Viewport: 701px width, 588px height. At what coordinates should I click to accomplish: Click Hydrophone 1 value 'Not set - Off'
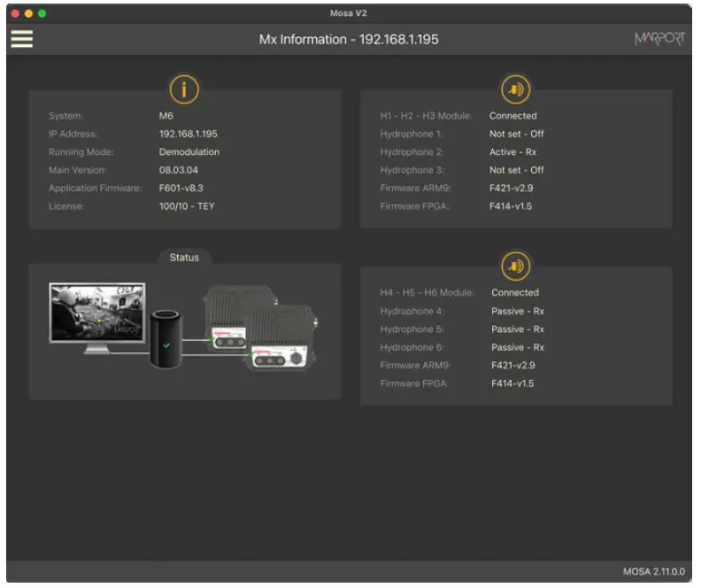pos(516,134)
